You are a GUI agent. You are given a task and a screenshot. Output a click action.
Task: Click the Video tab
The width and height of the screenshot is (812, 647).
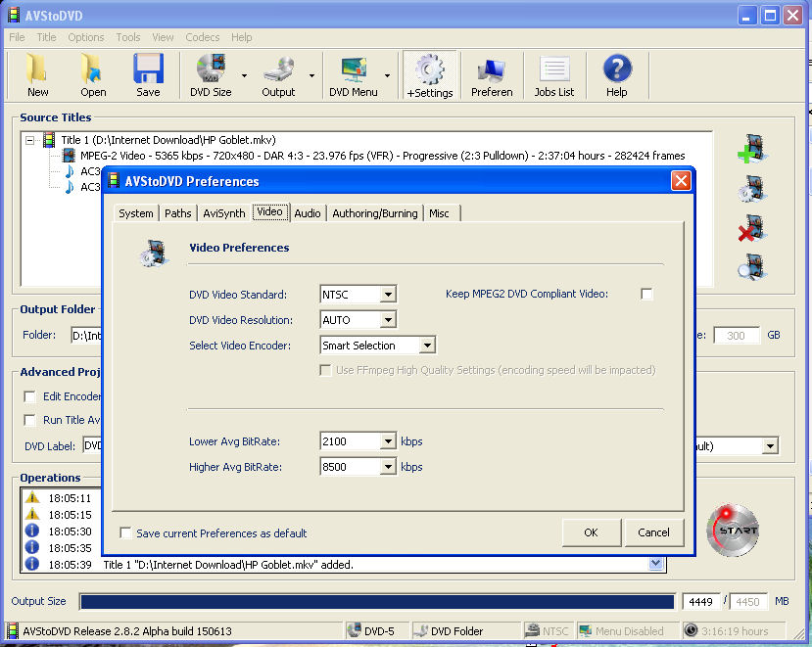pyautogui.click(x=269, y=211)
